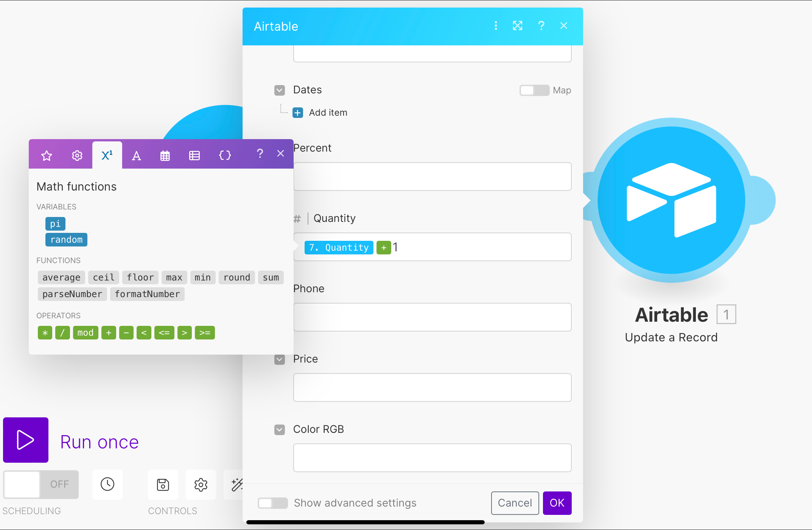
Task: Switch to text functions A tab
Action: tap(136, 155)
